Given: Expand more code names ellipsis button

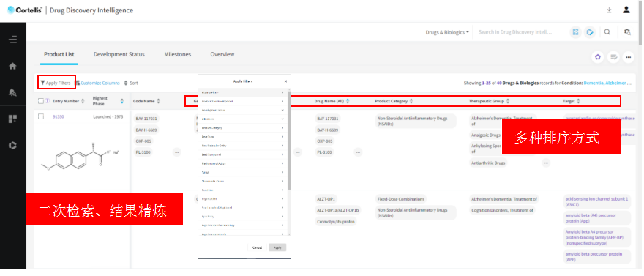Looking at the screenshot, I should point(177,152).
